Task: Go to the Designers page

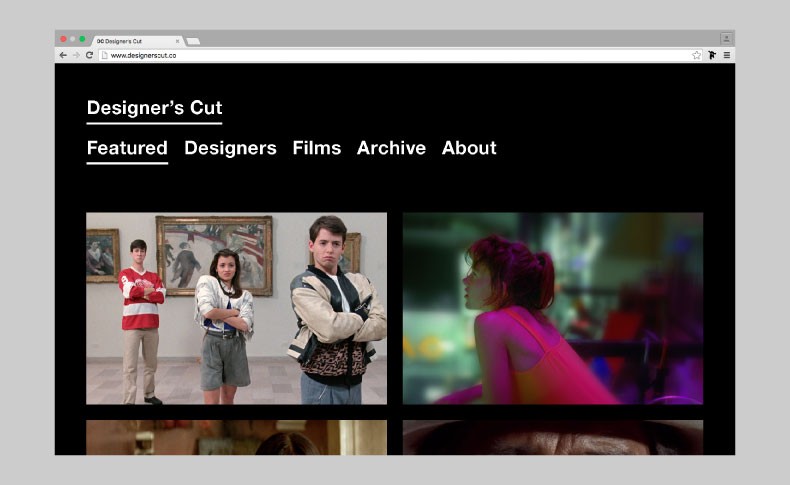Action: (230, 148)
